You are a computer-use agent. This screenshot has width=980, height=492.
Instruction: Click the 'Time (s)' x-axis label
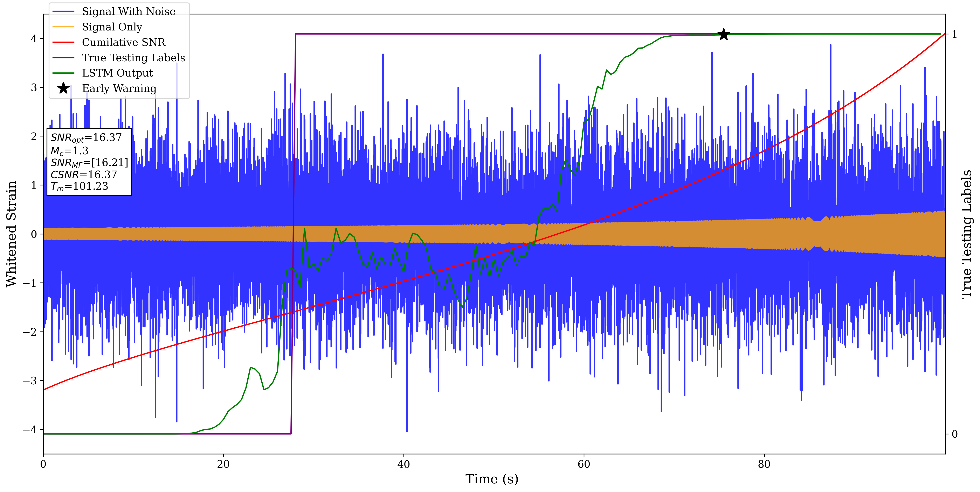tap(492, 479)
